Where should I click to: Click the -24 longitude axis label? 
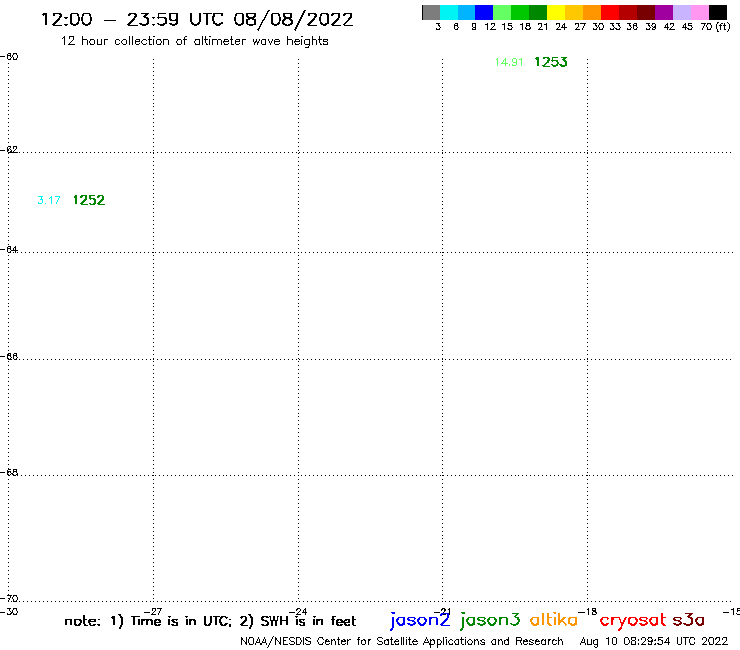[x=298, y=612]
